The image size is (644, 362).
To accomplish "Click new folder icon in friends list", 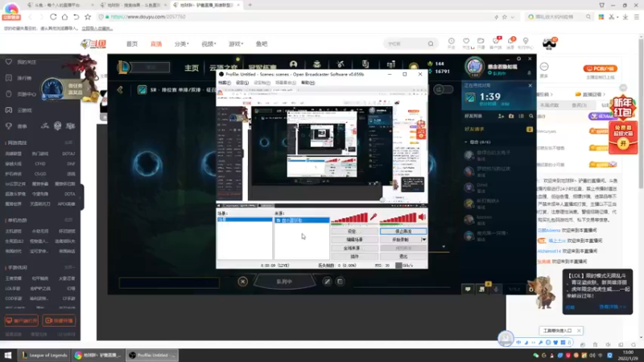I will pyautogui.click(x=511, y=116).
